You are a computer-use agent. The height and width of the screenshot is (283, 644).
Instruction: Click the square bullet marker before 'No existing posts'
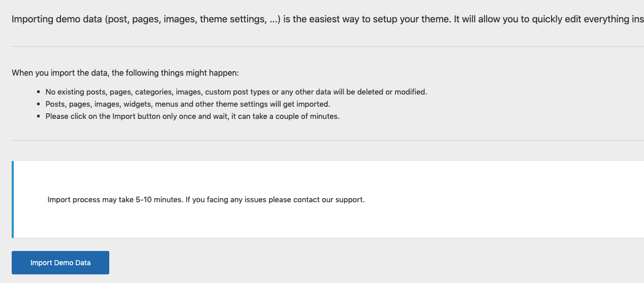point(39,92)
